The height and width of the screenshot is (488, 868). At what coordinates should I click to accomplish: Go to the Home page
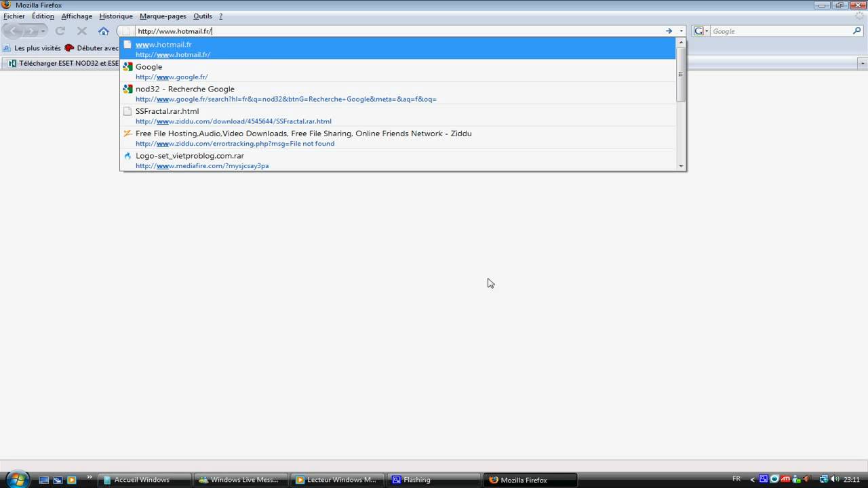click(x=104, y=31)
